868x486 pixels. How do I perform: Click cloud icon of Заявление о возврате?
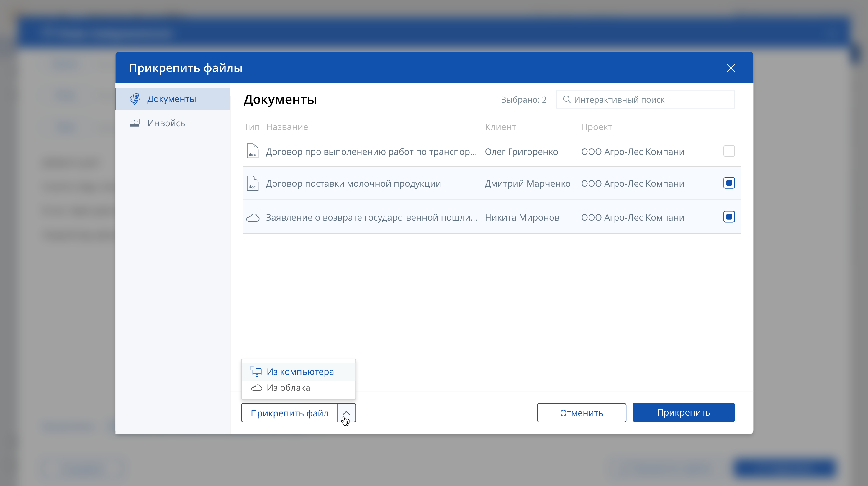coord(253,218)
